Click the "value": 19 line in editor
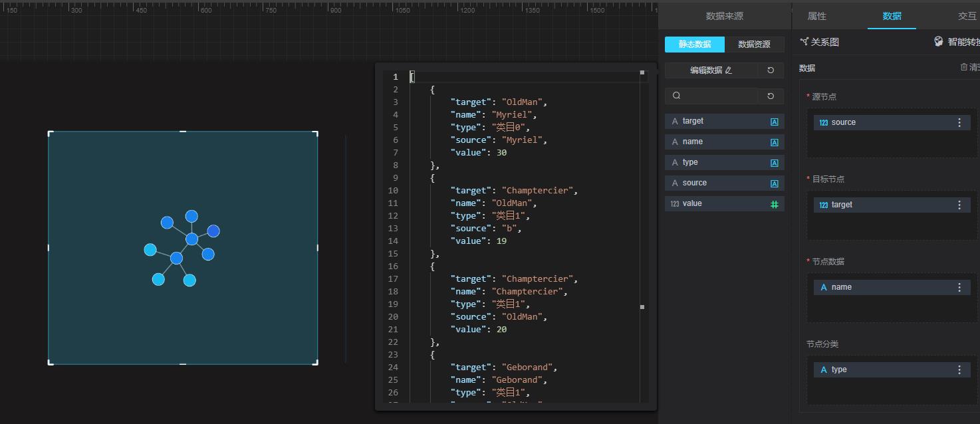This screenshot has height=424, width=980. (479, 241)
